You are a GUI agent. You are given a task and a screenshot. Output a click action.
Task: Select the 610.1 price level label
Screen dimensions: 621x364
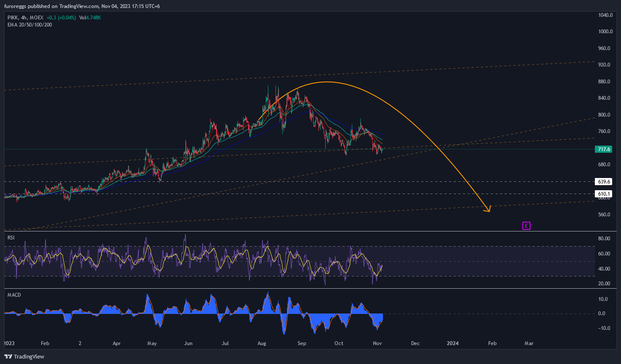603,194
